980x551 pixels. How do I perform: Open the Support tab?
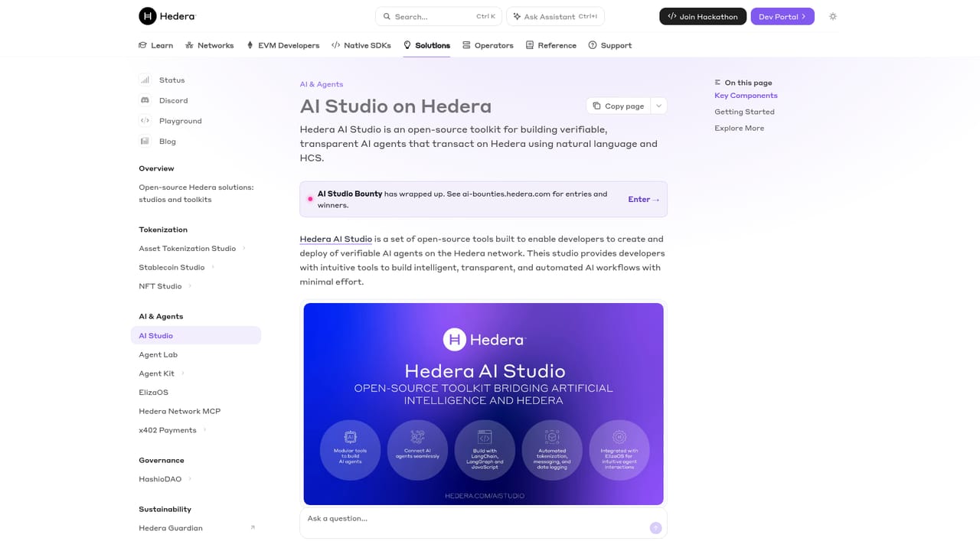pyautogui.click(x=610, y=45)
